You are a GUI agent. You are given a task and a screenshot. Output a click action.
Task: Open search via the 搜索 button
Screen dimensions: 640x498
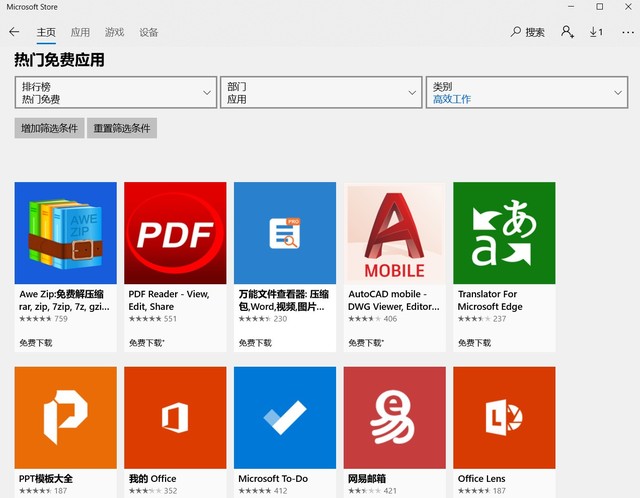[527, 32]
